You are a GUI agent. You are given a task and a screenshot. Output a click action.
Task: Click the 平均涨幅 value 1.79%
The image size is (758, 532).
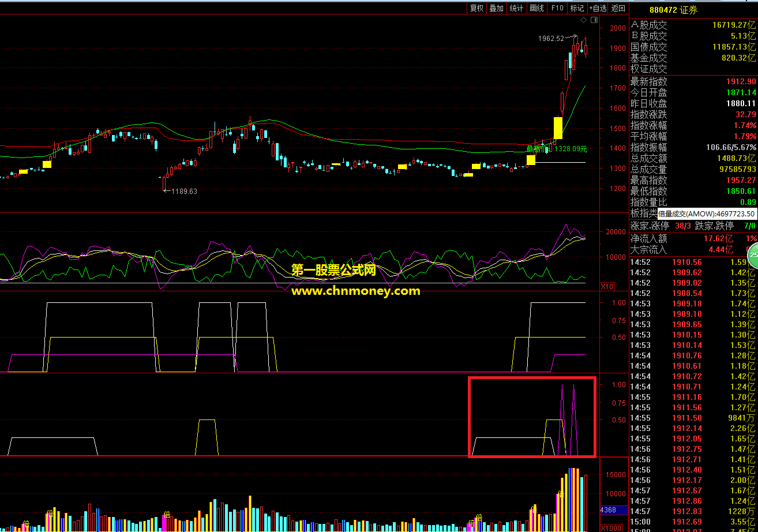(x=745, y=136)
